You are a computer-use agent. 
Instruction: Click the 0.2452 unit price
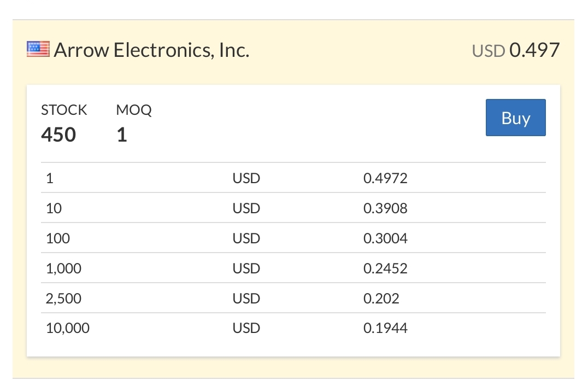point(385,268)
